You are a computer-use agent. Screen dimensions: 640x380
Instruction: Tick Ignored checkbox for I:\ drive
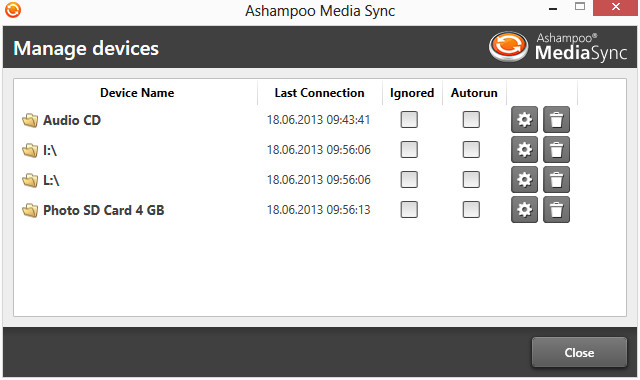pos(409,150)
